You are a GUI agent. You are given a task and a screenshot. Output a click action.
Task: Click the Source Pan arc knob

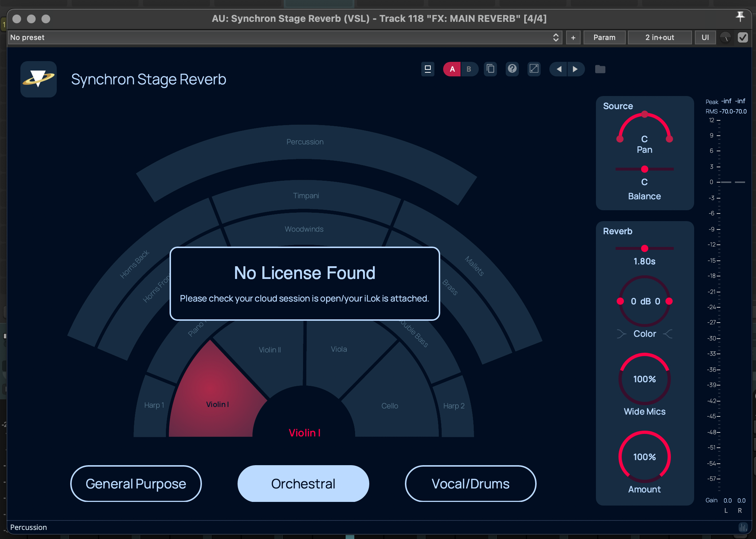pyautogui.click(x=644, y=127)
